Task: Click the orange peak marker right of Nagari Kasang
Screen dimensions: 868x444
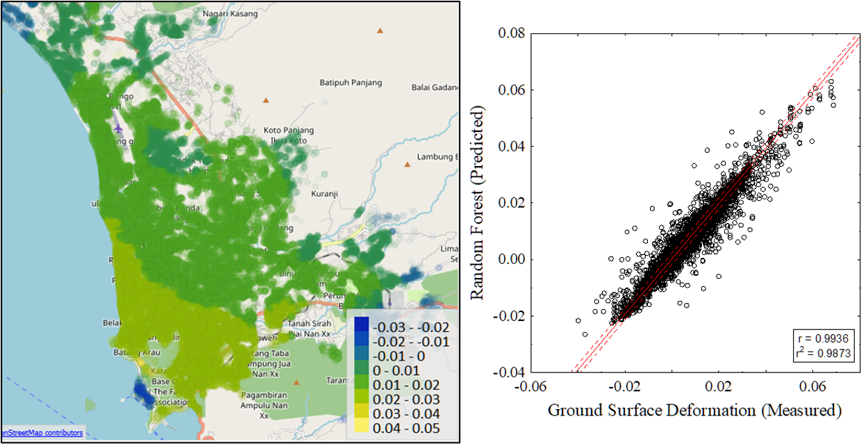Action: (x=380, y=31)
